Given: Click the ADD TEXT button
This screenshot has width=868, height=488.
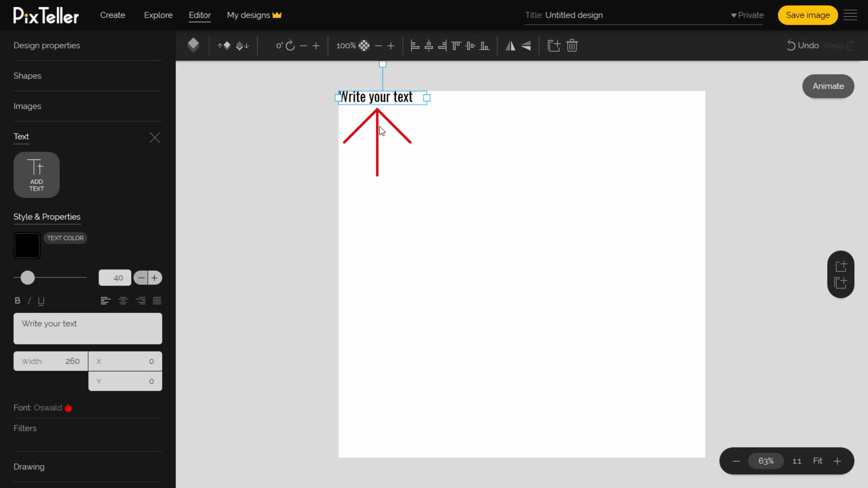Looking at the screenshot, I should tap(37, 175).
